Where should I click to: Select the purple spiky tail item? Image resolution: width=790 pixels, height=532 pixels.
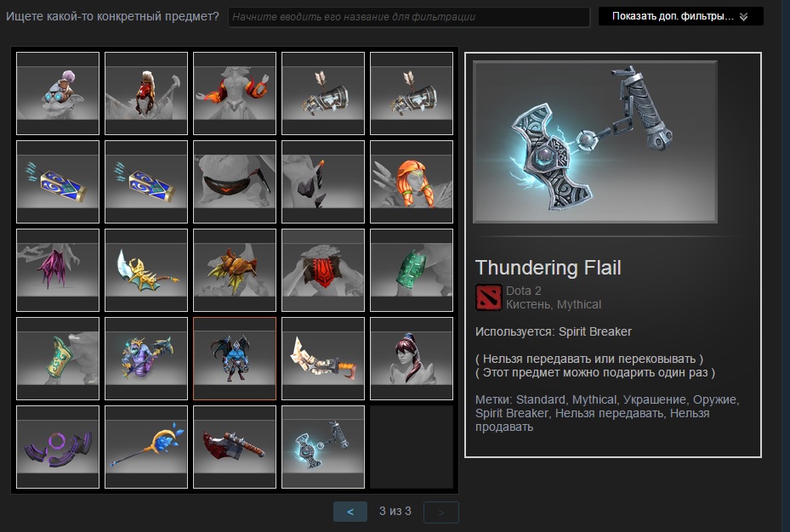58,270
